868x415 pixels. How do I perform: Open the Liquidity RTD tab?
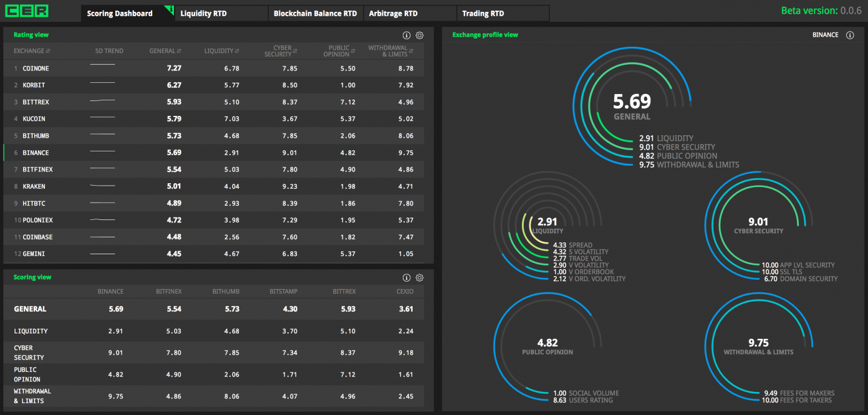click(221, 14)
